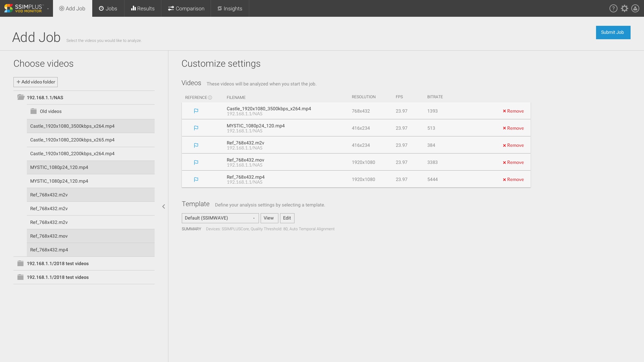Select Castle_1920x1080_2200kbps_x265.mp4 in file list

(x=72, y=140)
